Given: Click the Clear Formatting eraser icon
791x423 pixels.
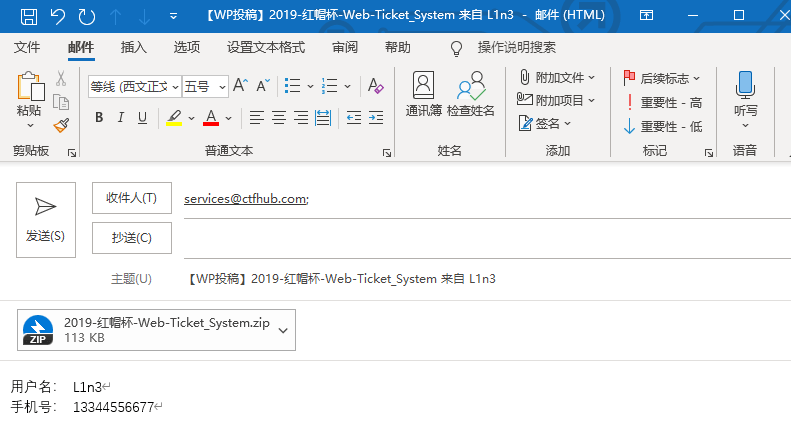Looking at the screenshot, I should tap(376, 86).
